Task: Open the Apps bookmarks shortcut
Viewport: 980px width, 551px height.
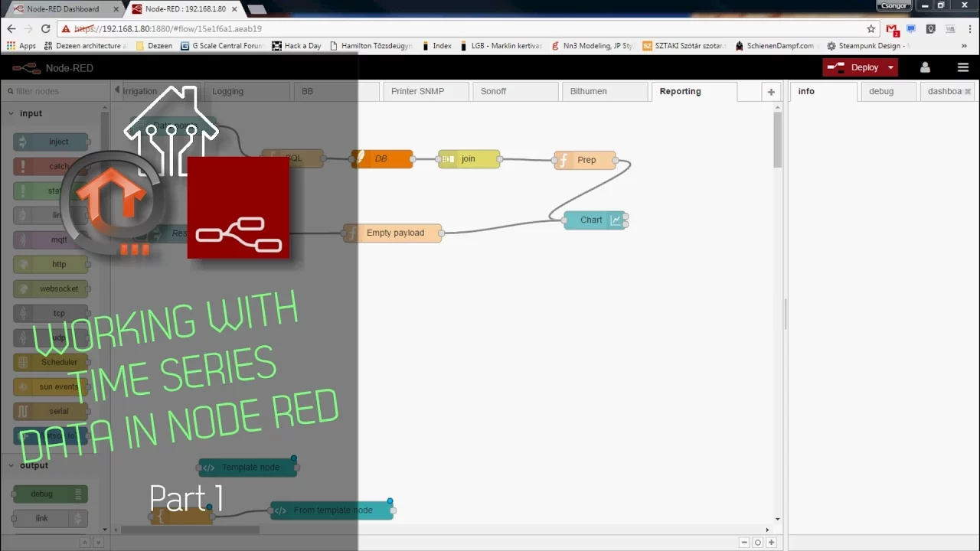Action: [21, 46]
